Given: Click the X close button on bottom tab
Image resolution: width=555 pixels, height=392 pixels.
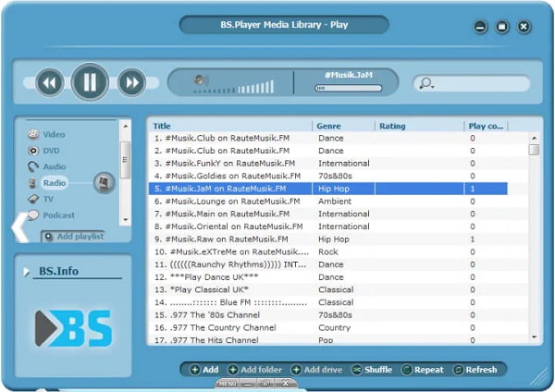Looking at the screenshot, I should pyautogui.click(x=285, y=384).
